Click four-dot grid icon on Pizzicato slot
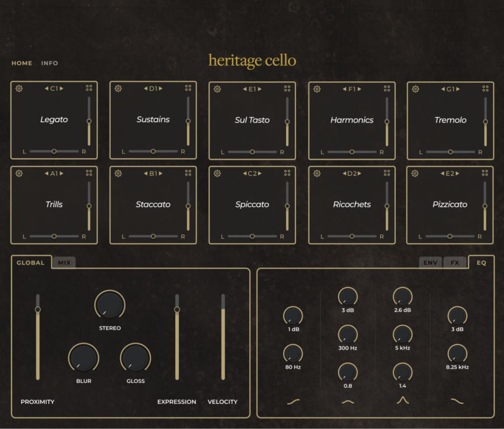The height and width of the screenshot is (429, 504). point(485,173)
